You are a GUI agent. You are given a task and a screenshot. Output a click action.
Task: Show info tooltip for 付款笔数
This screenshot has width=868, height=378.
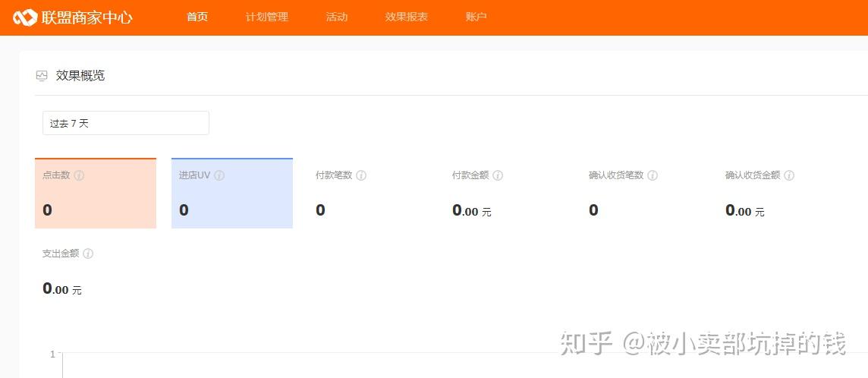[361, 175]
